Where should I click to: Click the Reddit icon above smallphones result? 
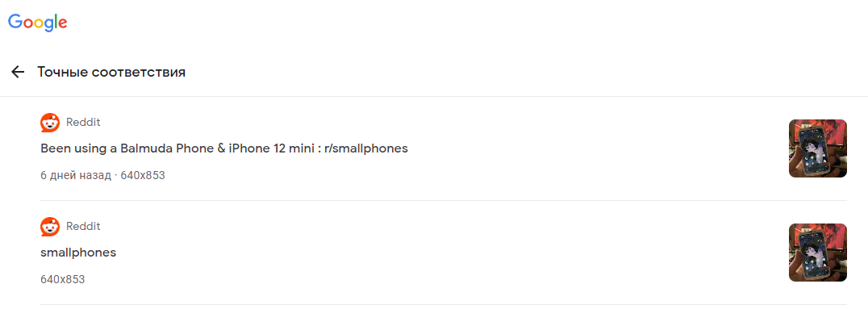click(50, 227)
